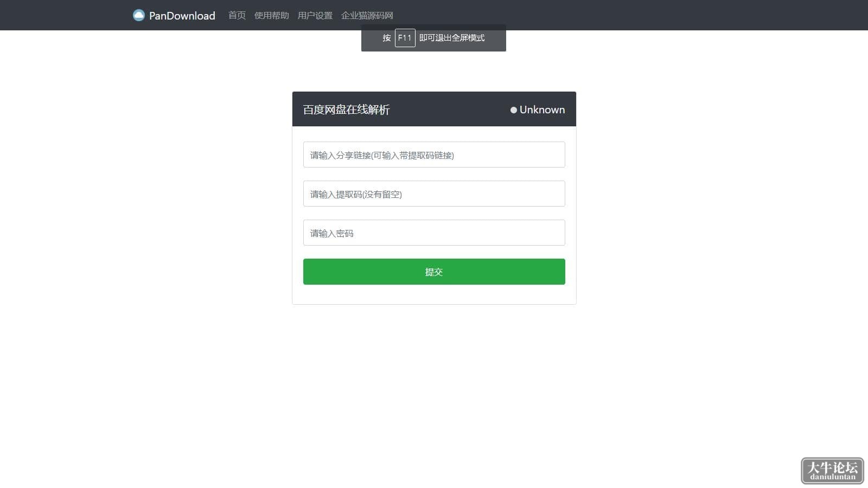Focus the 提取码 extraction code field
Image resolution: width=868 pixels, height=488 pixels.
tap(434, 194)
